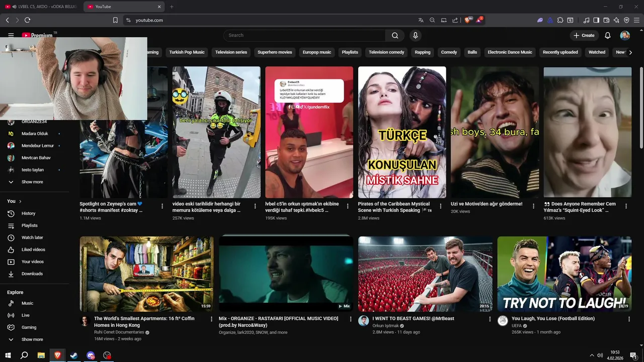Select Recently uploaded chip
The height and width of the screenshot is (362, 644).
pos(560,52)
